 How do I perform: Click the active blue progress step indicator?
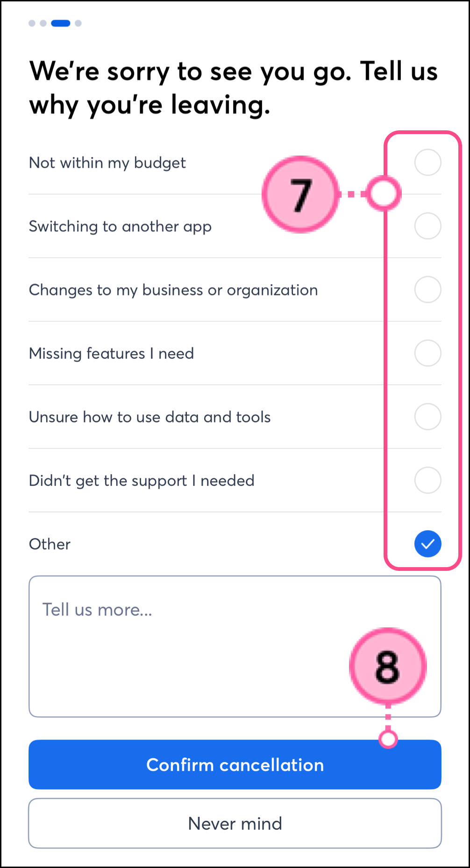[61, 23]
